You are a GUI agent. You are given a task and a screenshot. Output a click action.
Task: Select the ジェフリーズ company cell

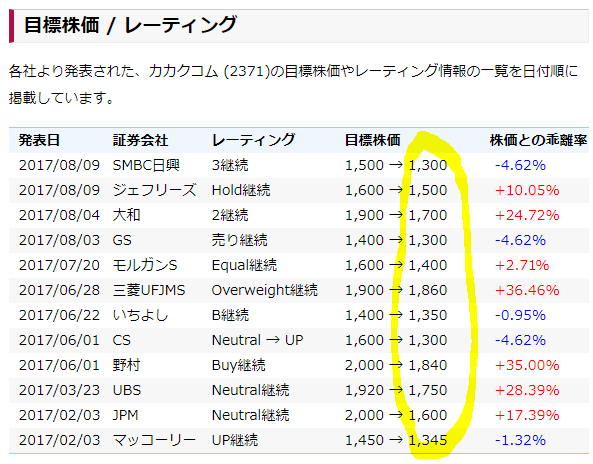[x=154, y=190]
